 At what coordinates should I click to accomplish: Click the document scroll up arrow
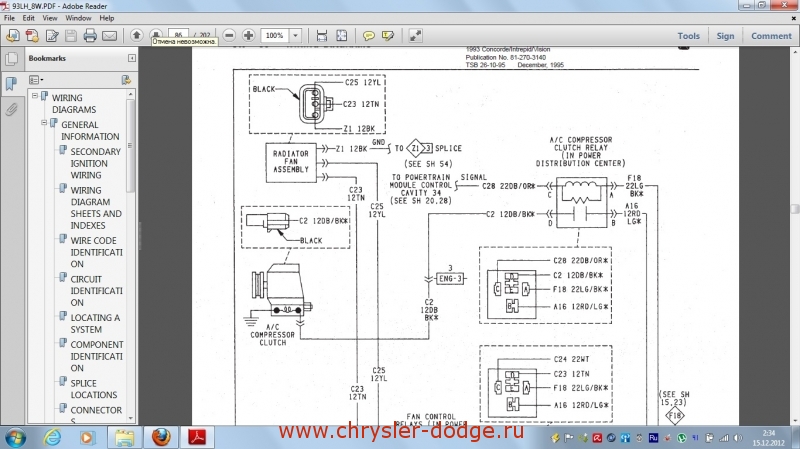(x=795, y=52)
